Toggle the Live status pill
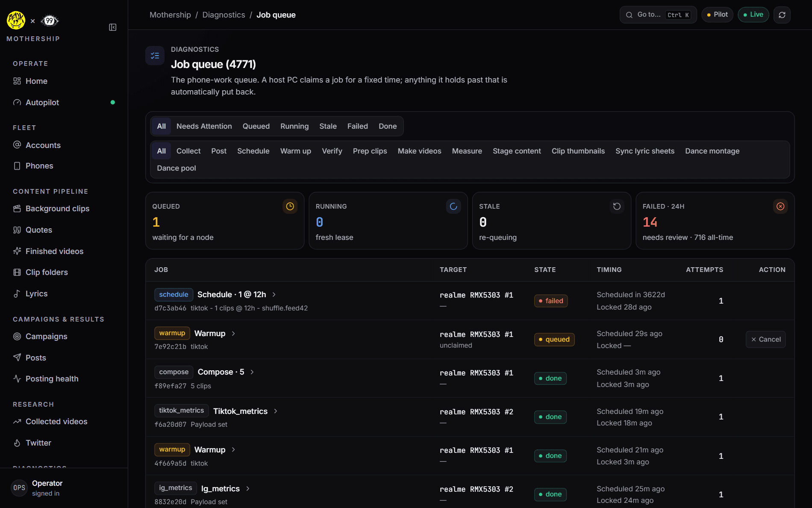 click(753, 15)
